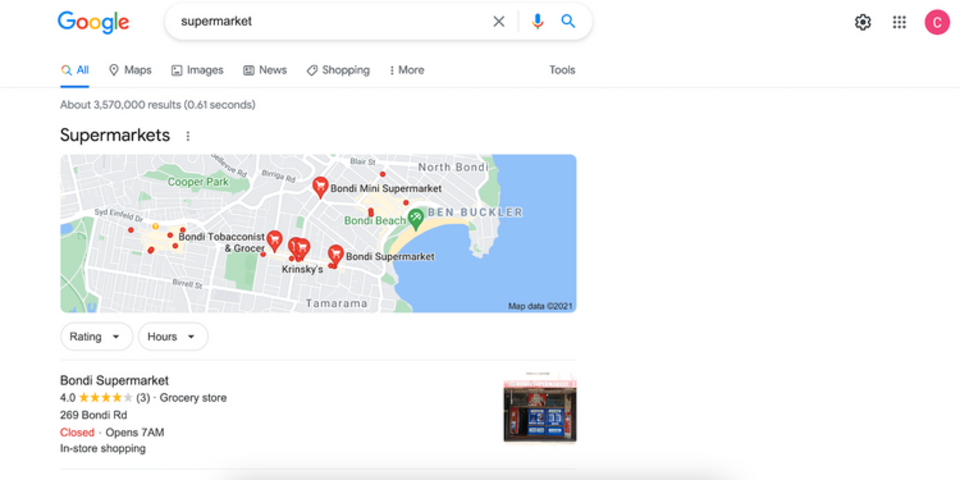Click the Opens 7AM hours text
Screen dimensions: 960x480
point(135,433)
